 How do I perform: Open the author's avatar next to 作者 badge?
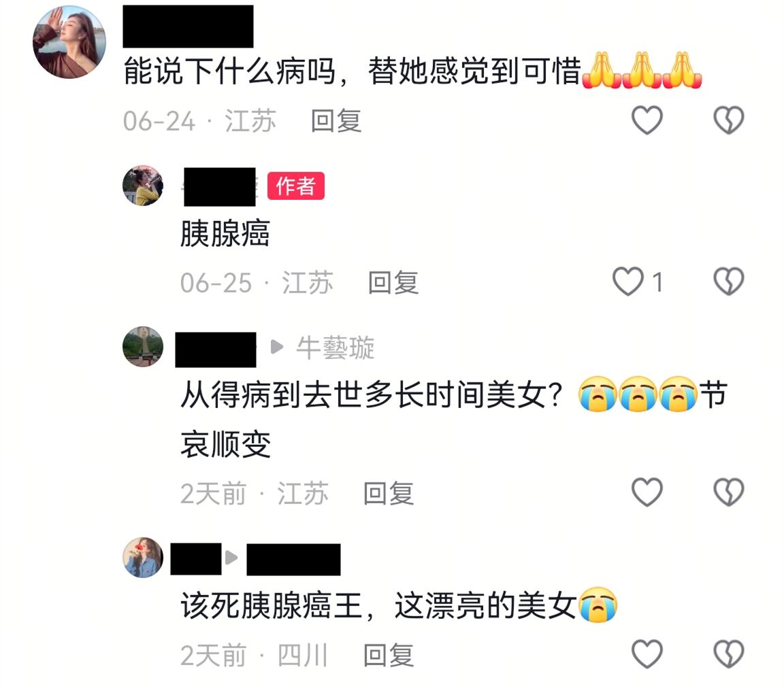pos(143,186)
